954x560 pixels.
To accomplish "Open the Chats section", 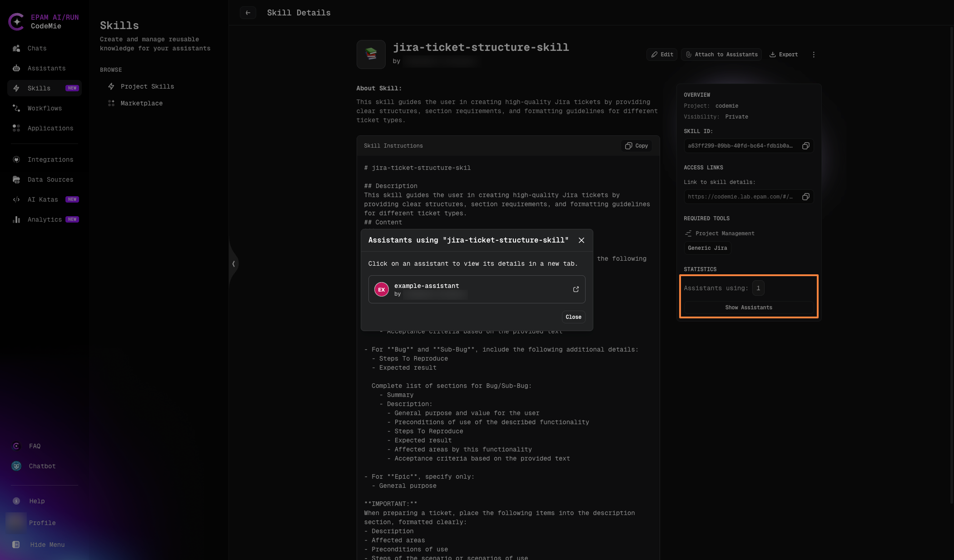I will [x=37, y=48].
